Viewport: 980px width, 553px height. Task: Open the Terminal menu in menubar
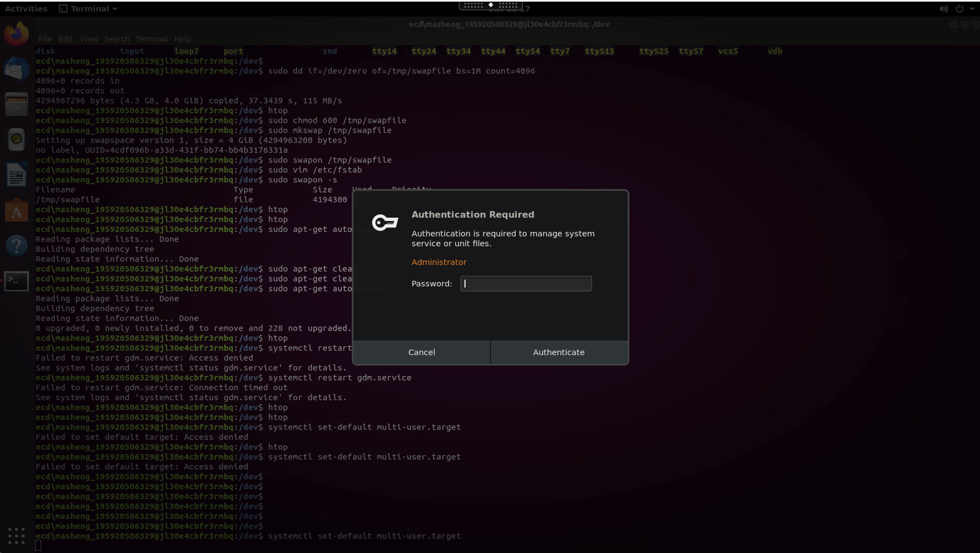point(151,39)
